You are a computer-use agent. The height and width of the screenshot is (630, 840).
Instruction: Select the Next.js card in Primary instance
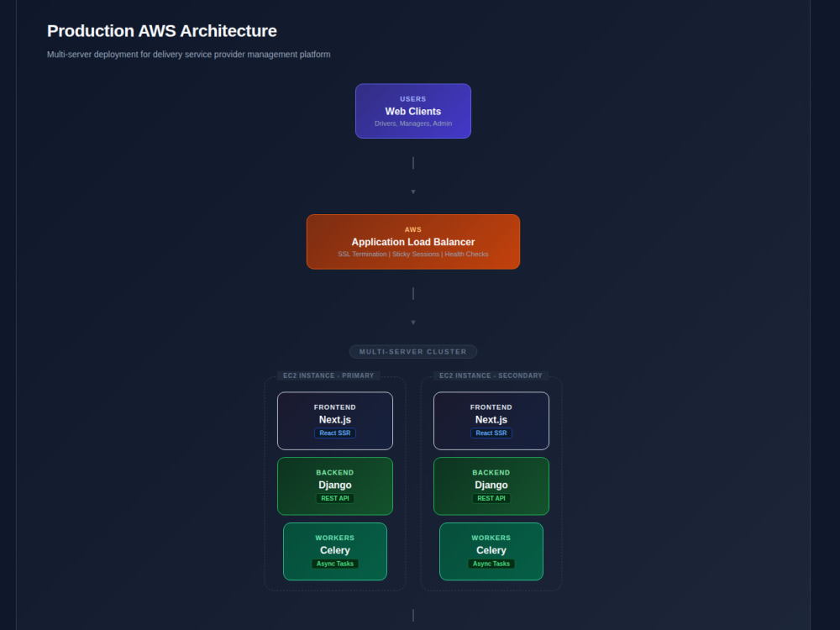pyautogui.click(x=335, y=421)
